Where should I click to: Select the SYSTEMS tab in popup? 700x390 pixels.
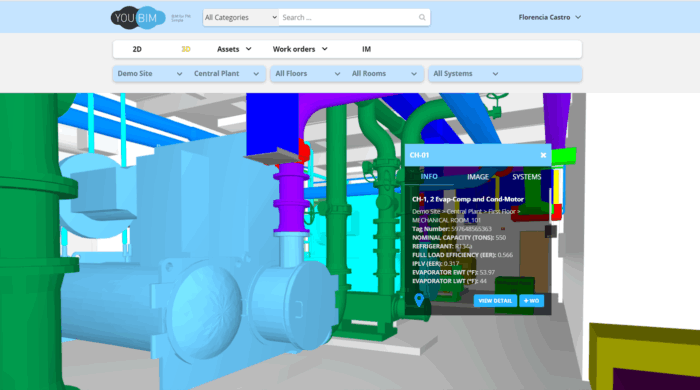(x=526, y=177)
